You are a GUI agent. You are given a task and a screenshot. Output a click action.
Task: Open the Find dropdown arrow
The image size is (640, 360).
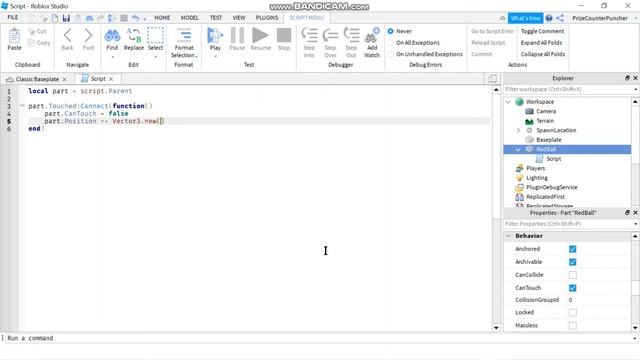112,57
